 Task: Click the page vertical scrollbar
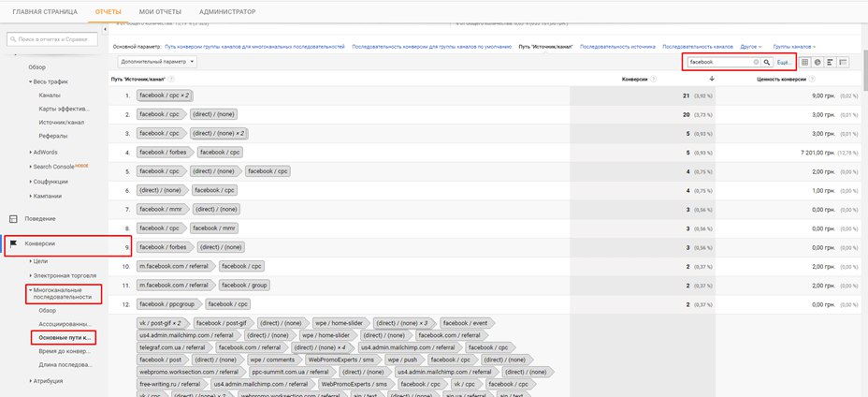point(864,72)
